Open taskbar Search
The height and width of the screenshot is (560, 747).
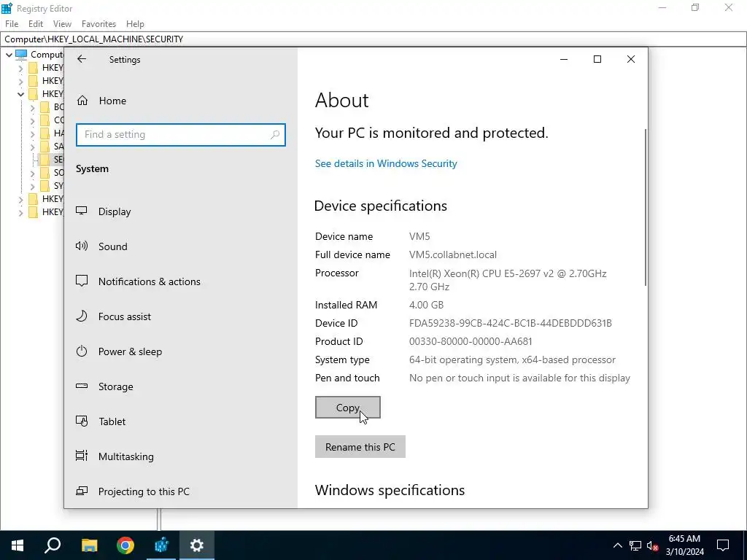(53, 545)
